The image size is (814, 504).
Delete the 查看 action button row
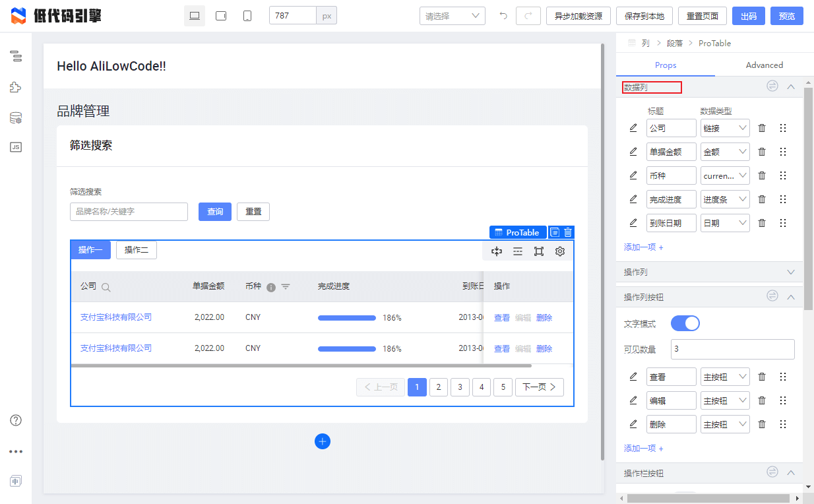[x=762, y=377]
